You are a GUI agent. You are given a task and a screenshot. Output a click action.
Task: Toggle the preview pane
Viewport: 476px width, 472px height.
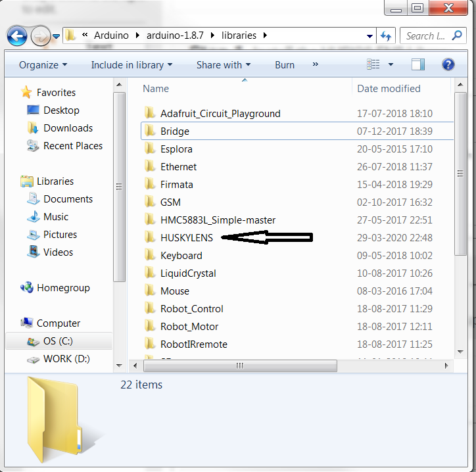click(x=418, y=64)
